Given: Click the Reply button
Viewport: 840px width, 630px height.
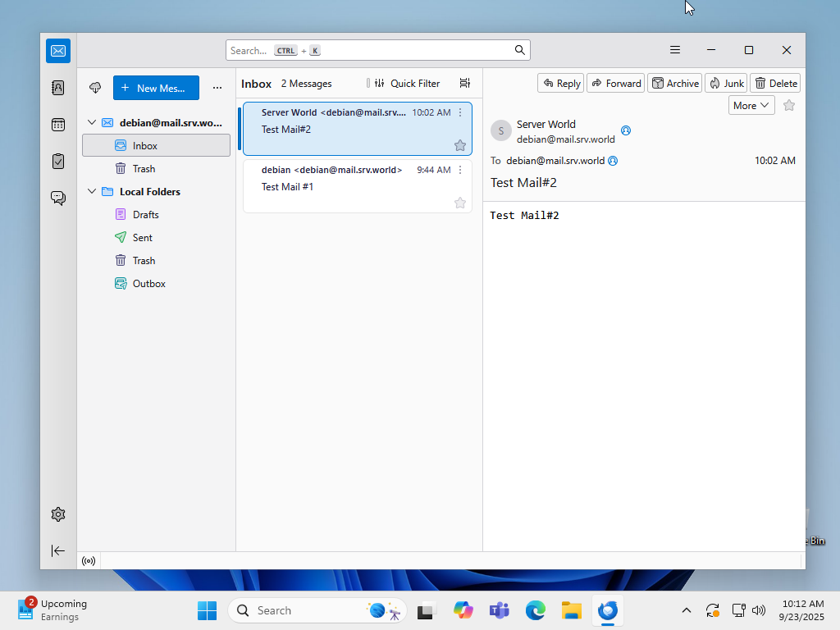Looking at the screenshot, I should pos(562,83).
